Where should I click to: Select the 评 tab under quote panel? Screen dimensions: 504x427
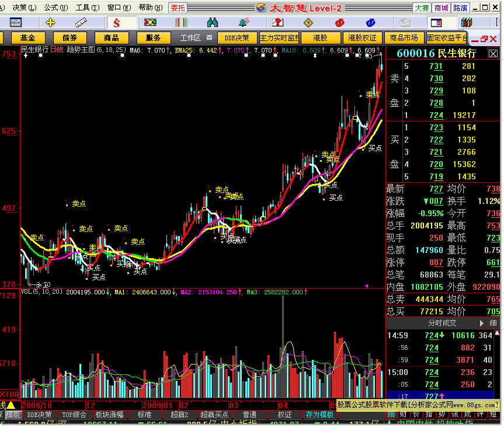click(x=481, y=415)
